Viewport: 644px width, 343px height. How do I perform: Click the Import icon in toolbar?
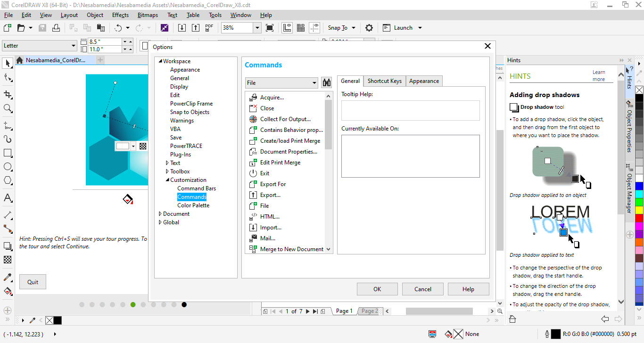click(x=182, y=28)
